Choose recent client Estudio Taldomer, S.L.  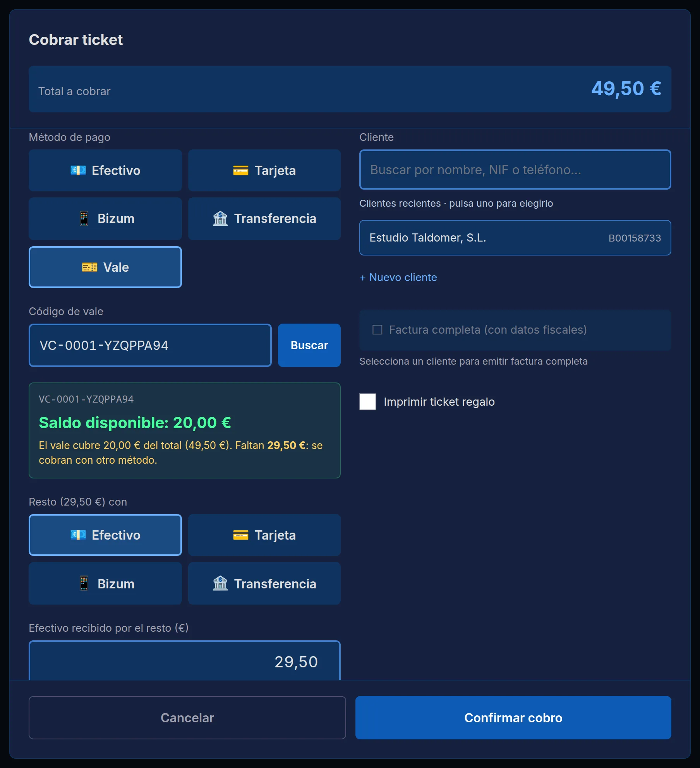click(x=515, y=238)
